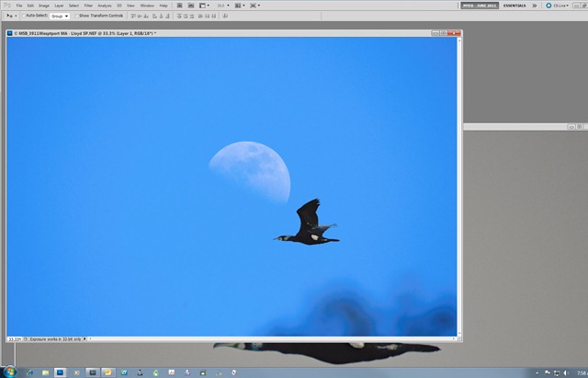Click the document's vertical scrollbar
588x378 pixels.
pos(459,187)
